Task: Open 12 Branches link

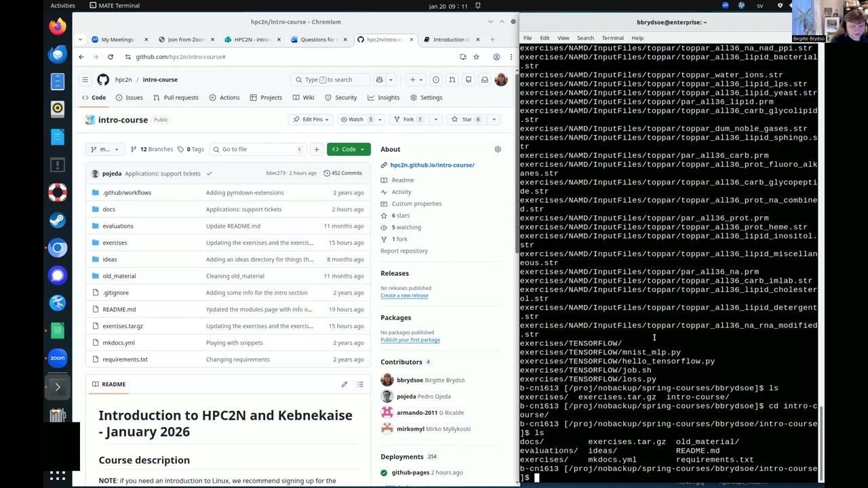Action: click(152, 149)
